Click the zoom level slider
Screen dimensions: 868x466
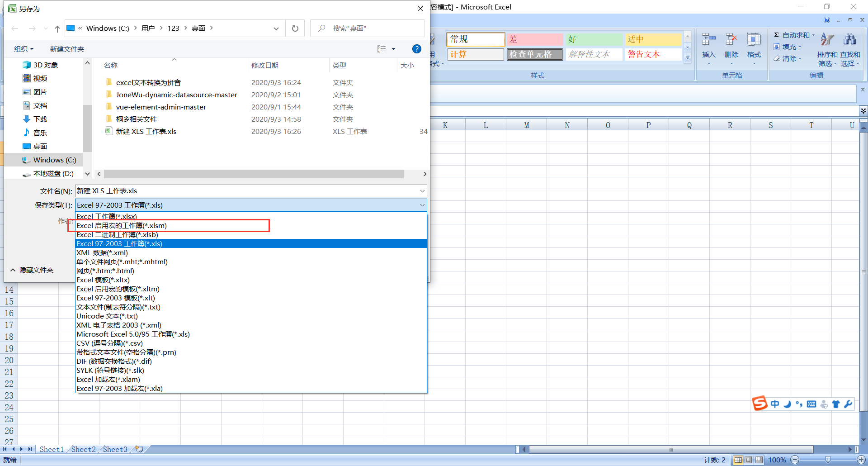pos(828,460)
